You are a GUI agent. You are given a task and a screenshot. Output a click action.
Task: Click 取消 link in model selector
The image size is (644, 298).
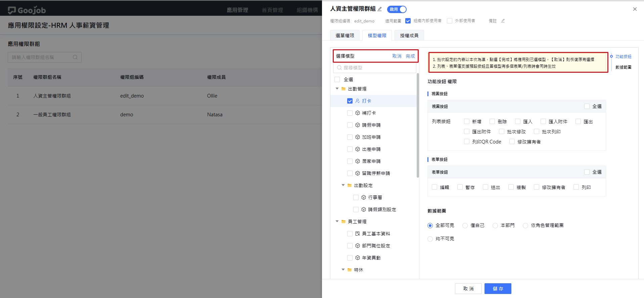[x=397, y=56]
